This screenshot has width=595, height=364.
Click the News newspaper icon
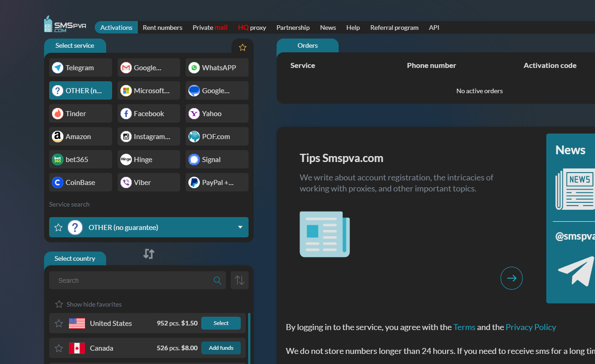point(575,189)
